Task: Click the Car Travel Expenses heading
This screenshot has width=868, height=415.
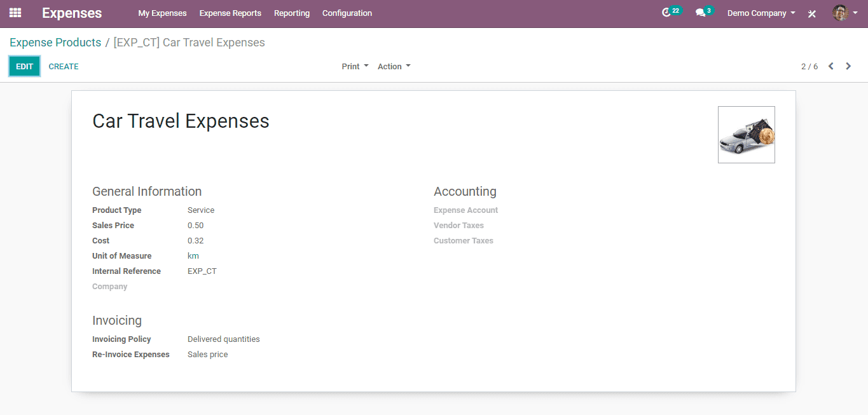Action: tap(181, 121)
